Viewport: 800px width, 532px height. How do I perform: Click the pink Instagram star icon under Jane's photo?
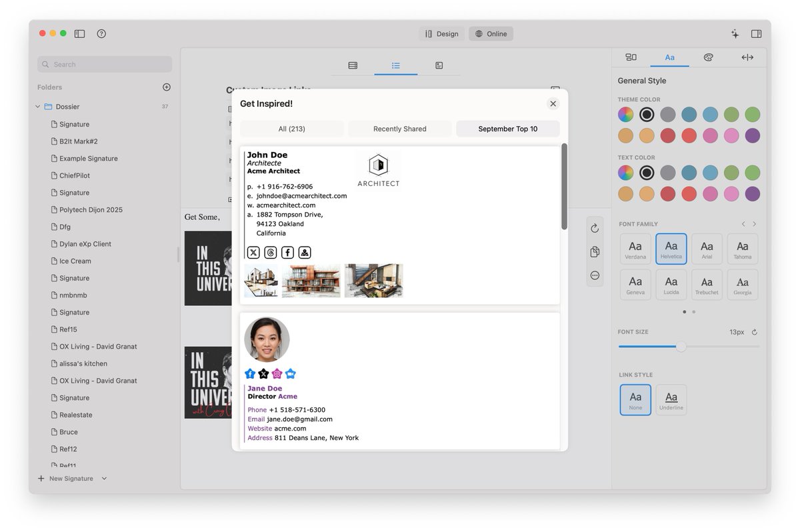(x=277, y=374)
